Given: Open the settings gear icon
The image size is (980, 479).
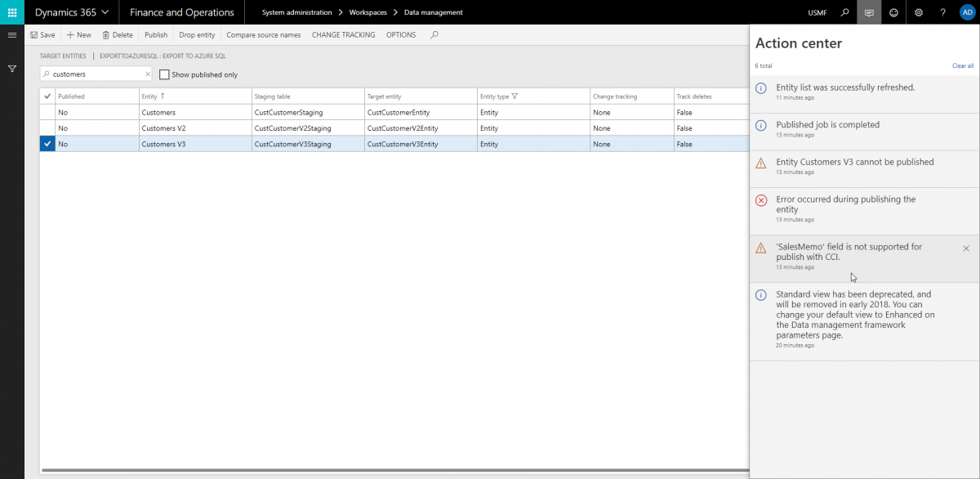Looking at the screenshot, I should point(919,12).
